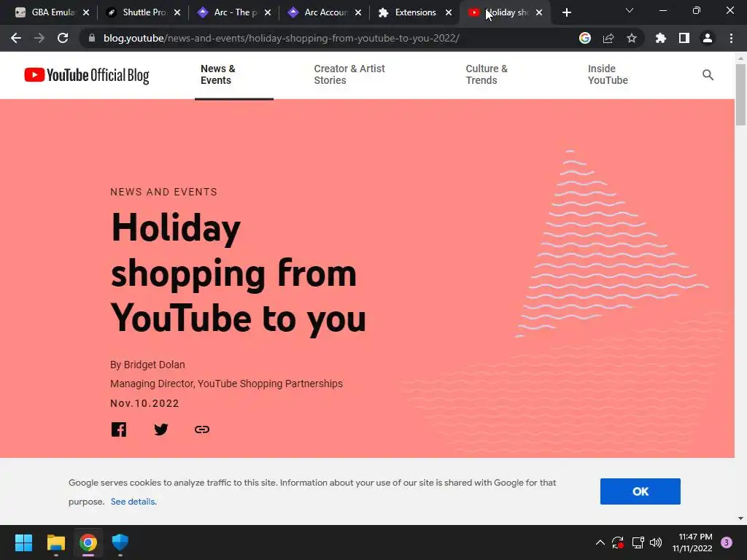This screenshot has height=560, width=747.
Task: Click the share page icon in the address bar
Action: (x=608, y=38)
